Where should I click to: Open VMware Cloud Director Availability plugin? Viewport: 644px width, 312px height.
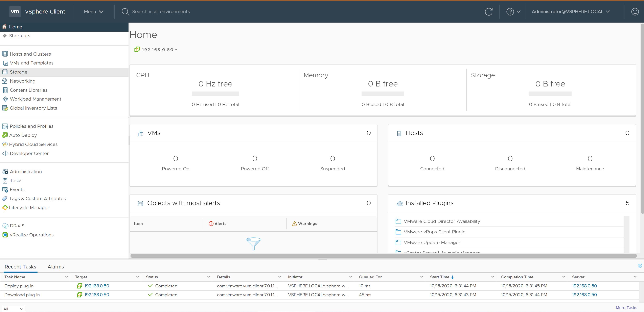pos(442,221)
